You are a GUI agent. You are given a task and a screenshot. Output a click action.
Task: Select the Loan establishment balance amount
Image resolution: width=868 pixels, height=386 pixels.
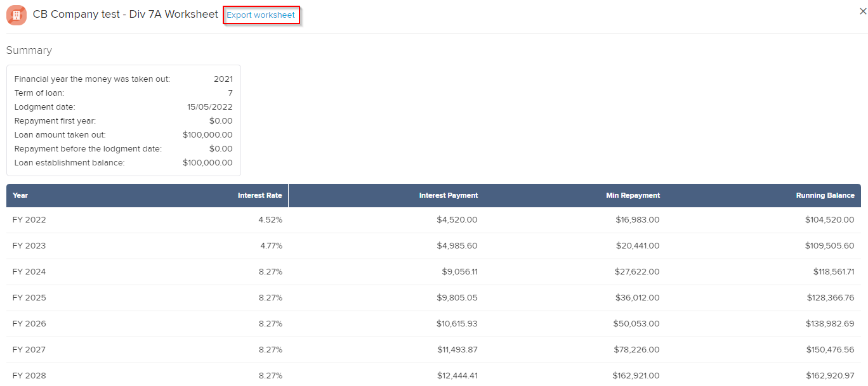tap(207, 163)
